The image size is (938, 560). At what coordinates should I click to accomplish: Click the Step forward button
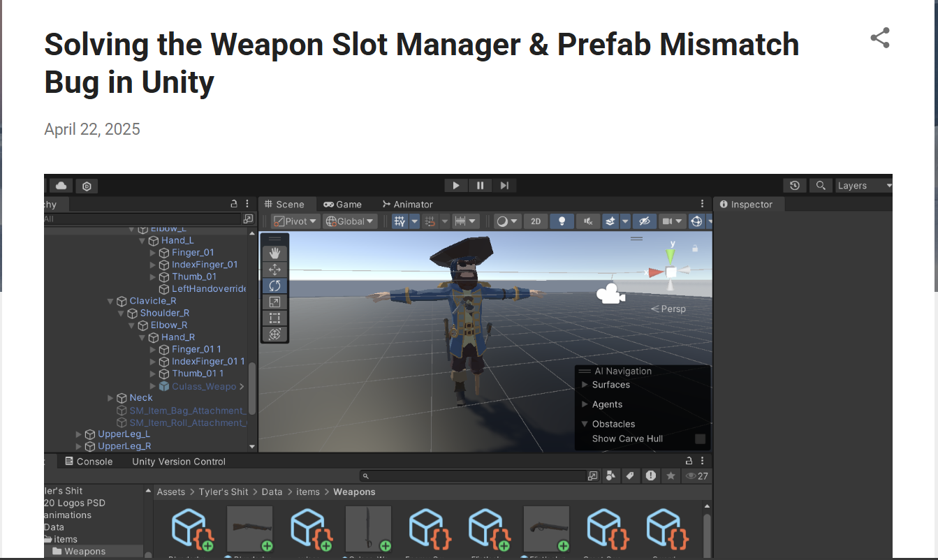[504, 186]
